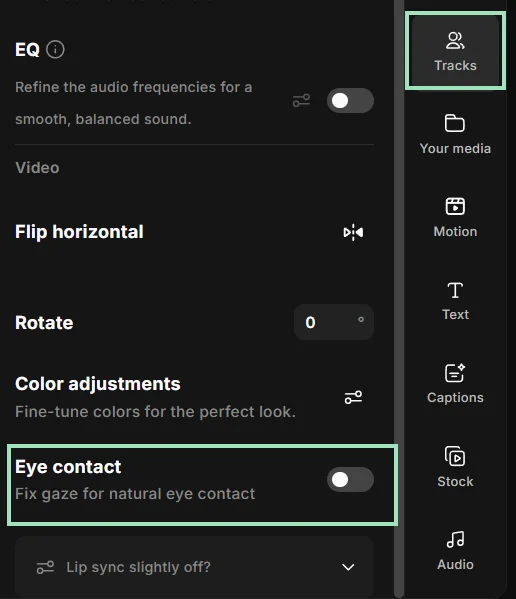Open the Text tool tab

(x=455, y=300)
